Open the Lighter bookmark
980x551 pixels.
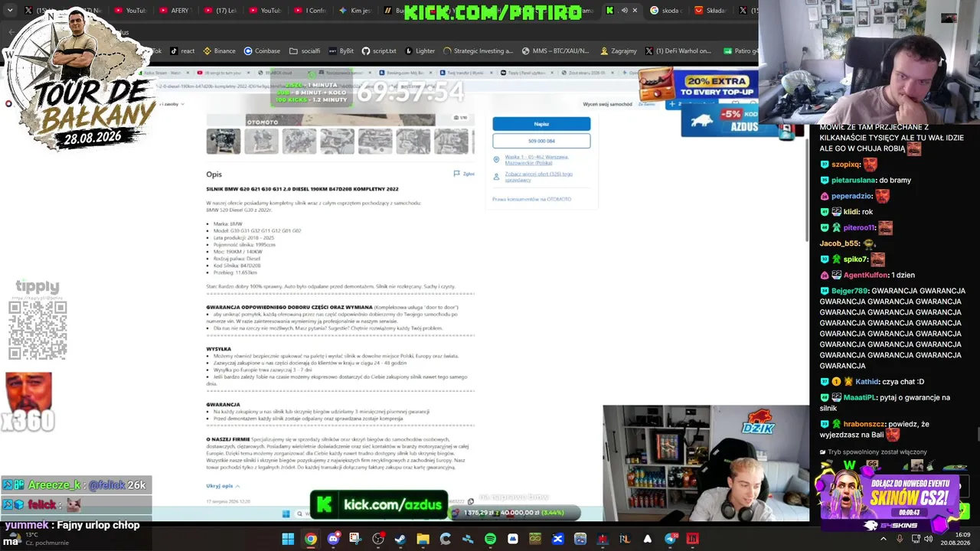coord(420,51)
